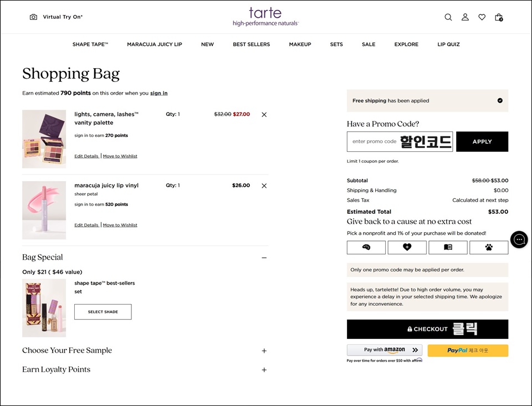The width and height of the screenshot is (532, 406).
Task: Open the Lip Quiz menu item
Action: (x=448, y=44)
